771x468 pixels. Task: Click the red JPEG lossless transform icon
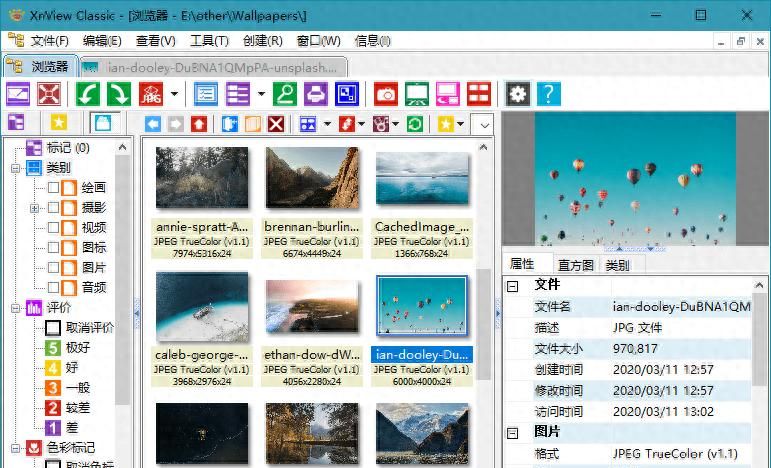point(151,94)
